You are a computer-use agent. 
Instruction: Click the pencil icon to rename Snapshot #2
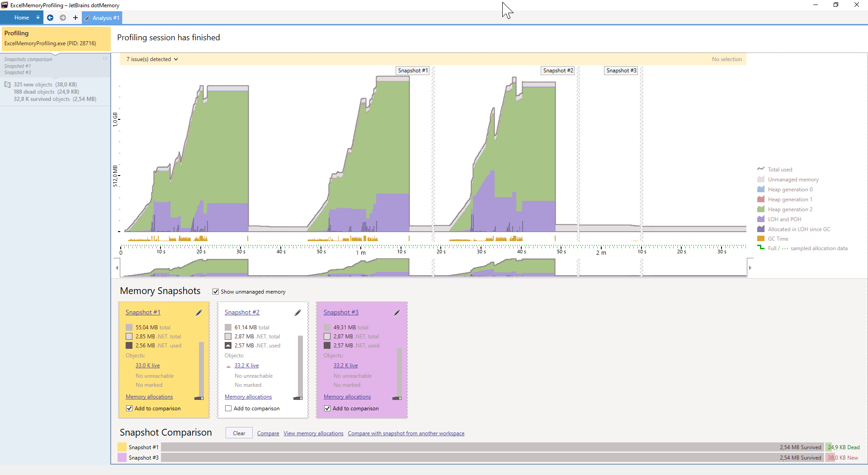(x=297, y=313)
